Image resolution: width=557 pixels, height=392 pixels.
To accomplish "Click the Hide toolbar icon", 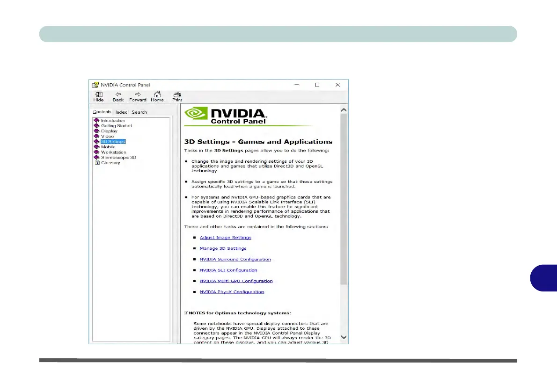I will 98,94.
